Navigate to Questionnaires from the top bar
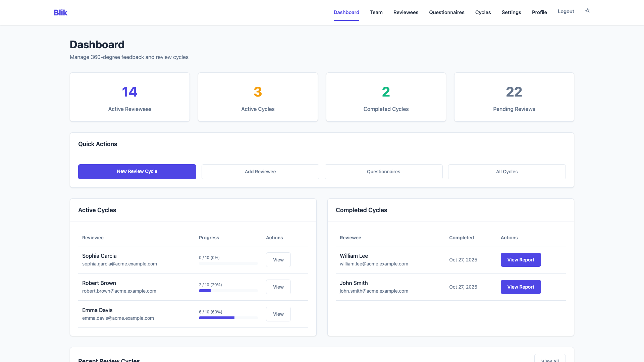The height and width of the screenshot is (362, 644). (x=446, y=12)
